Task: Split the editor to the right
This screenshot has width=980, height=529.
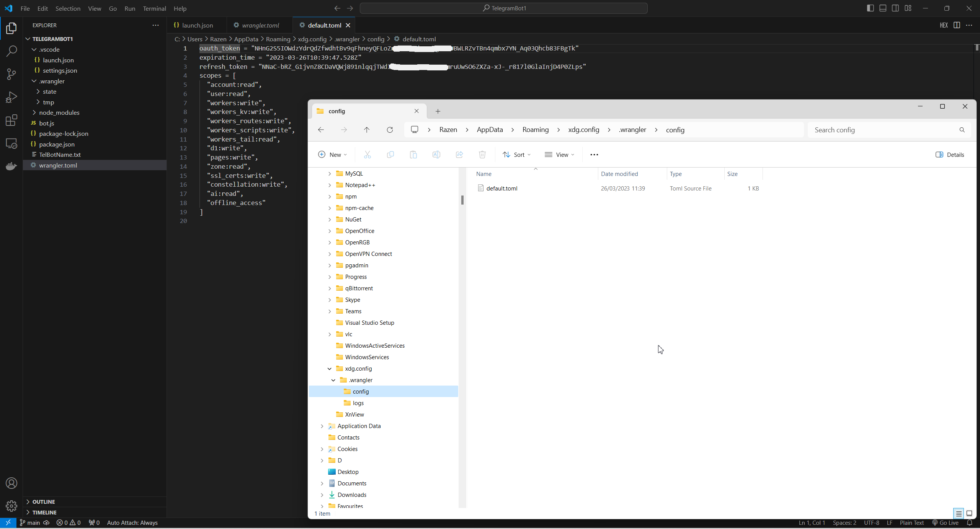Action: 957,25
